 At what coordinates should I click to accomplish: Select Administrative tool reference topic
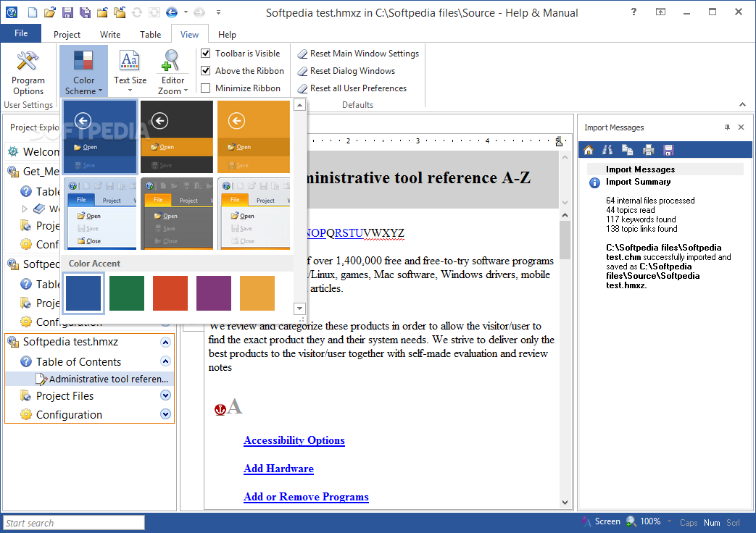click(x=89, y=379)
